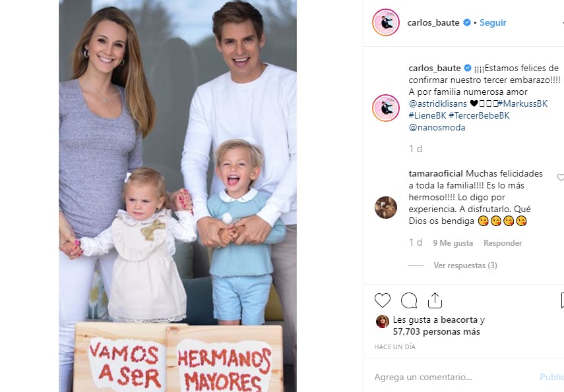564x392 pixels.
Task: Click the Agrega un comentario field
Action: click(x=453, y=377)
